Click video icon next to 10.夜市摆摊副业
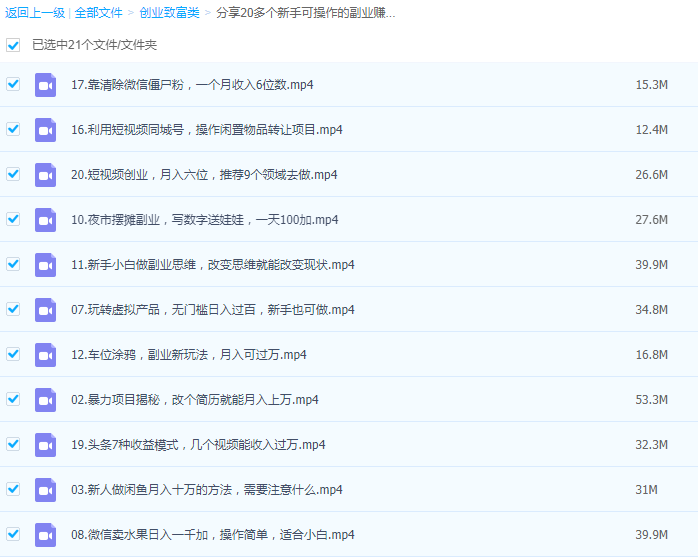 click(x=45, y=220)
